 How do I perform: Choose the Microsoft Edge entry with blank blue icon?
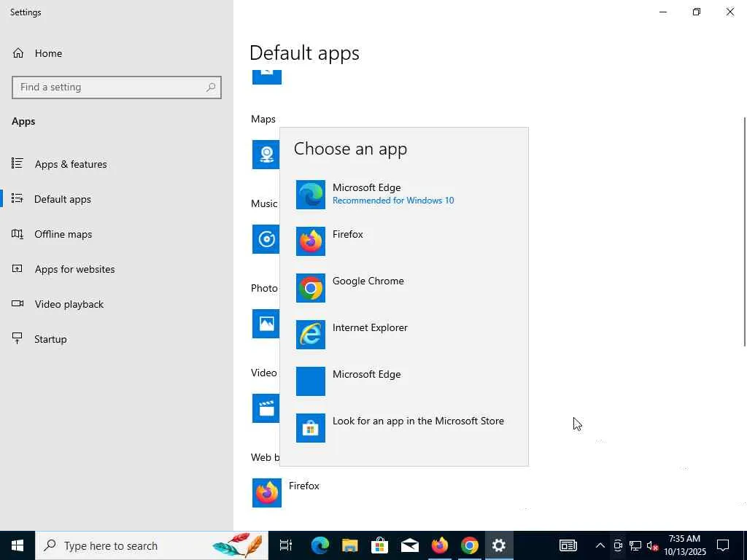(403, 381)
